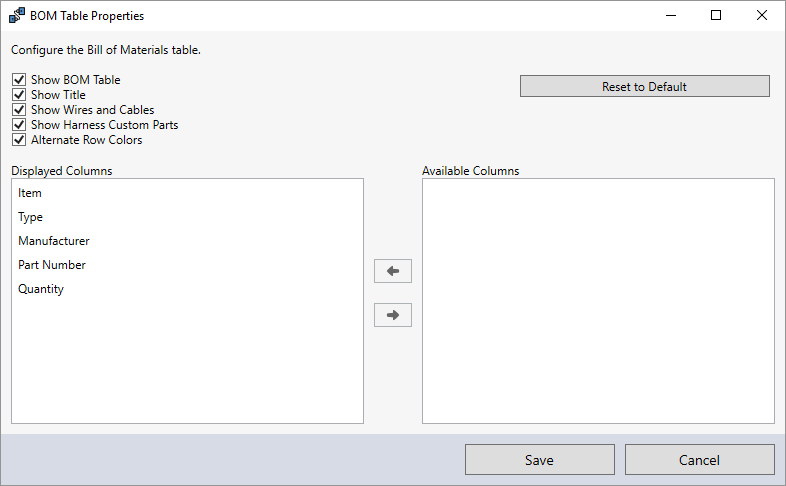Minimize the BOM Table Properties window
This screenshot has width=786, height=486.
pos(671,16)
